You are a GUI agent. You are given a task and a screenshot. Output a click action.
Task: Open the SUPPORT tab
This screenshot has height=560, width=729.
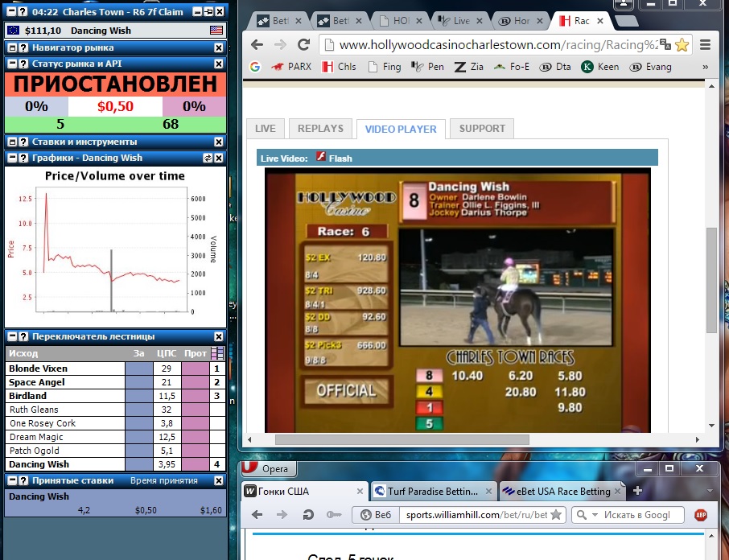tap(482, 129)
